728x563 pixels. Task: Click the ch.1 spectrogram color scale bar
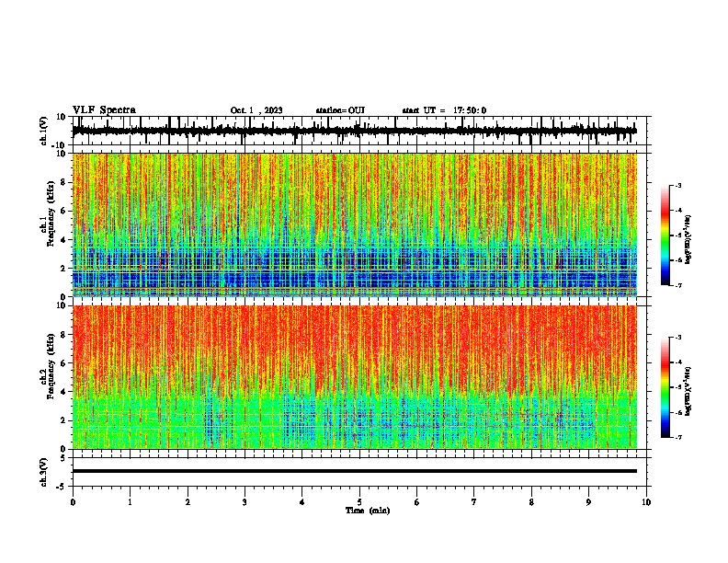coord(665,236)
